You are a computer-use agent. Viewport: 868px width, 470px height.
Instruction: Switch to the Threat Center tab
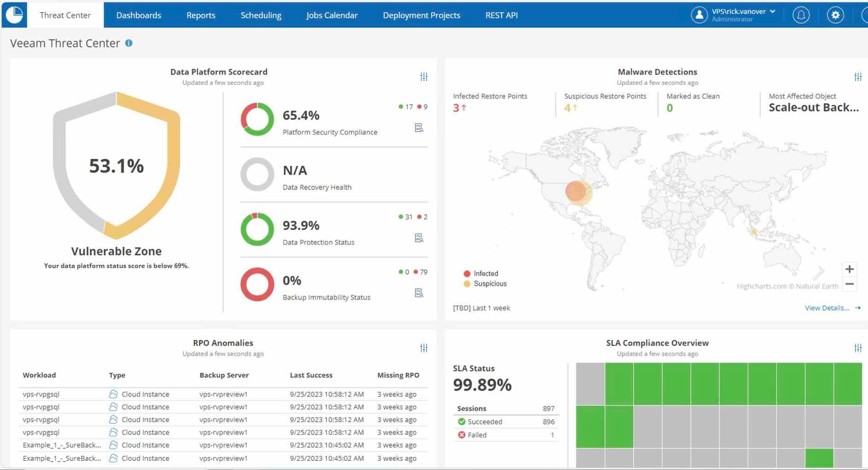coord(65,15)
